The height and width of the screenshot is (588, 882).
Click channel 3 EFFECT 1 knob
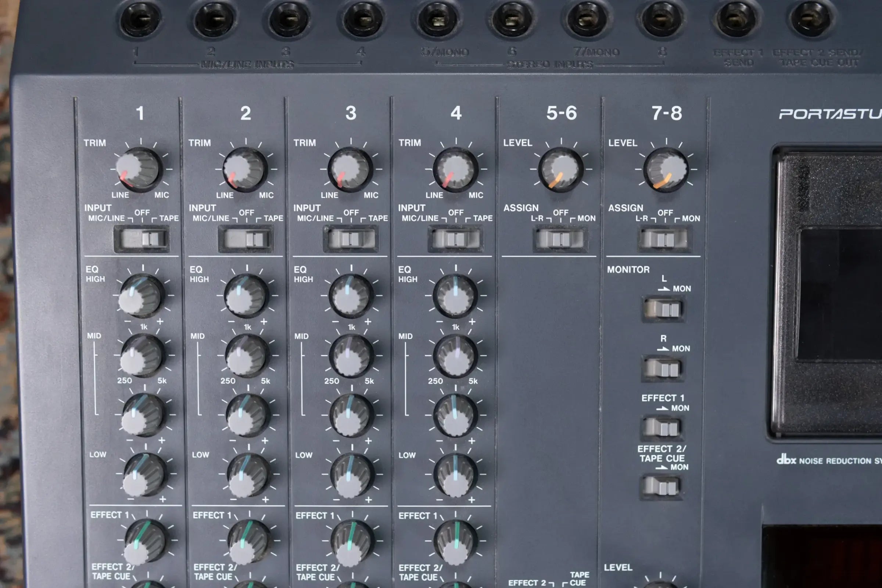(x=352, y=542)
